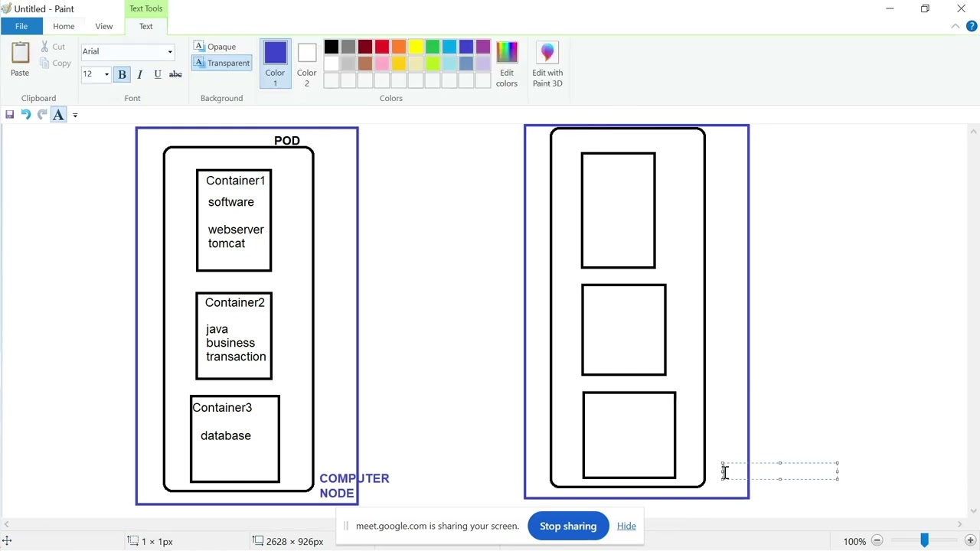
Task: Click the Paint app icon in title bar
Action: pyautogui.click(x=6, y=8)
